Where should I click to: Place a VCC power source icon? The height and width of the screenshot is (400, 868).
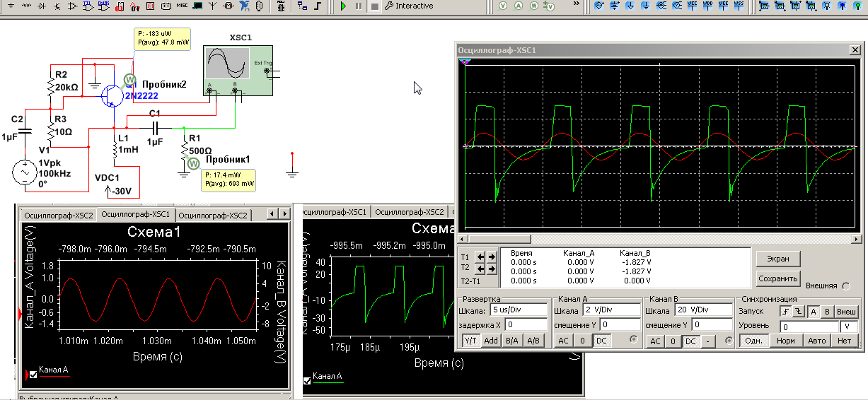[692, 6]
